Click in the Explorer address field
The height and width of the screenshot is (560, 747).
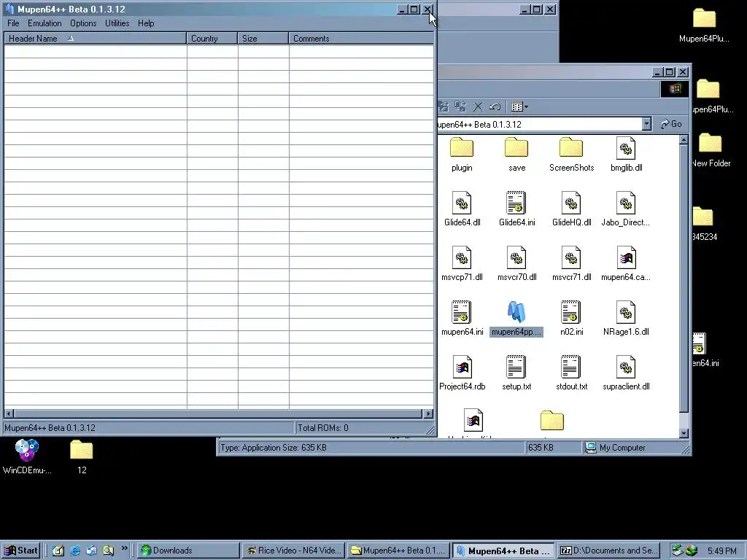[x=539, y=124]
